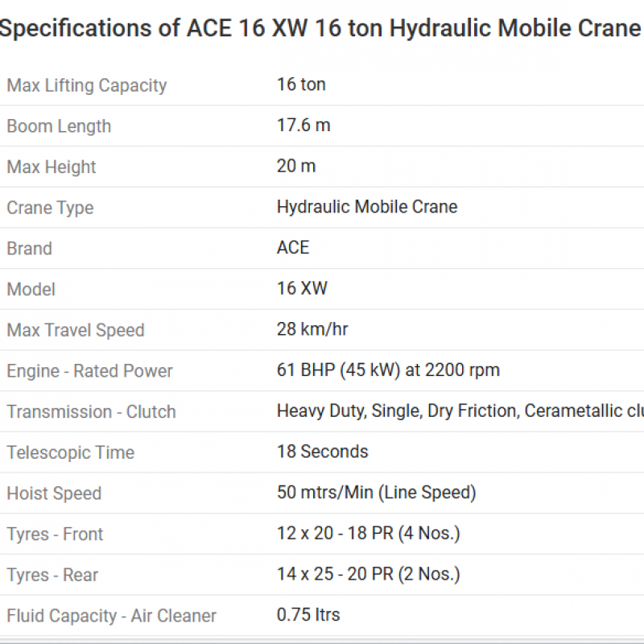Click the Transmission - Clutch label
This screenshot has height=644, width=644.
[91, 412]
